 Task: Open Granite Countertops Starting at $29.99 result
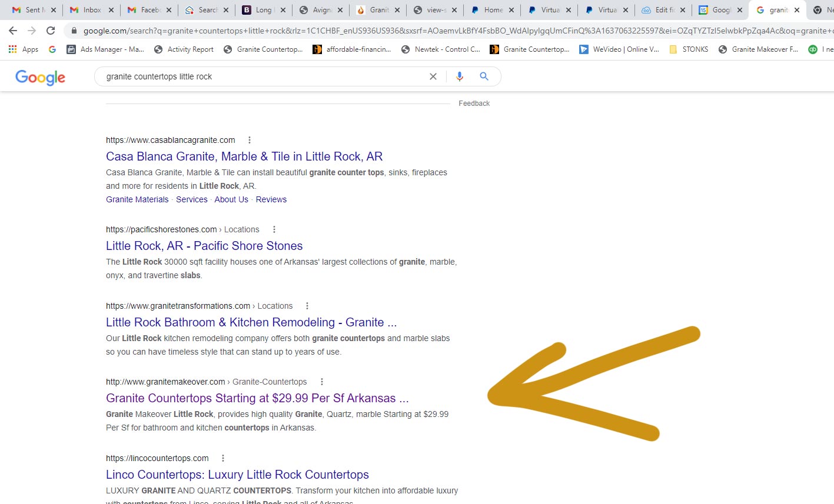257,398
